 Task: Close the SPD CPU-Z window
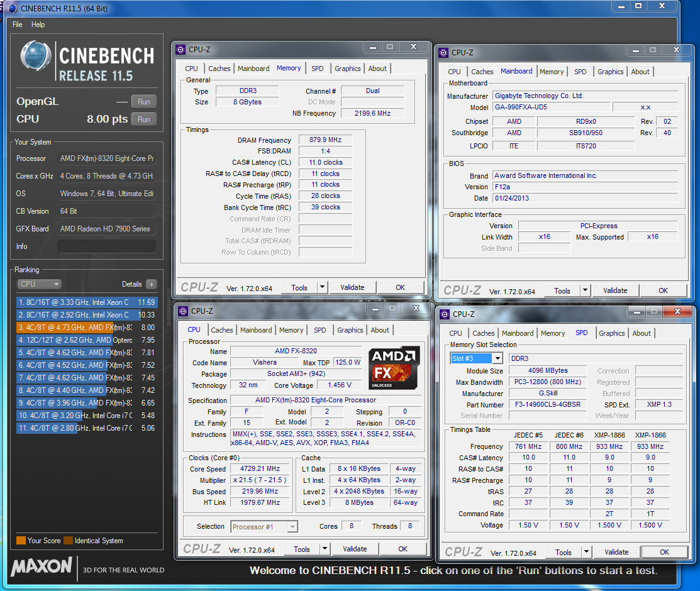coord(678,312)
